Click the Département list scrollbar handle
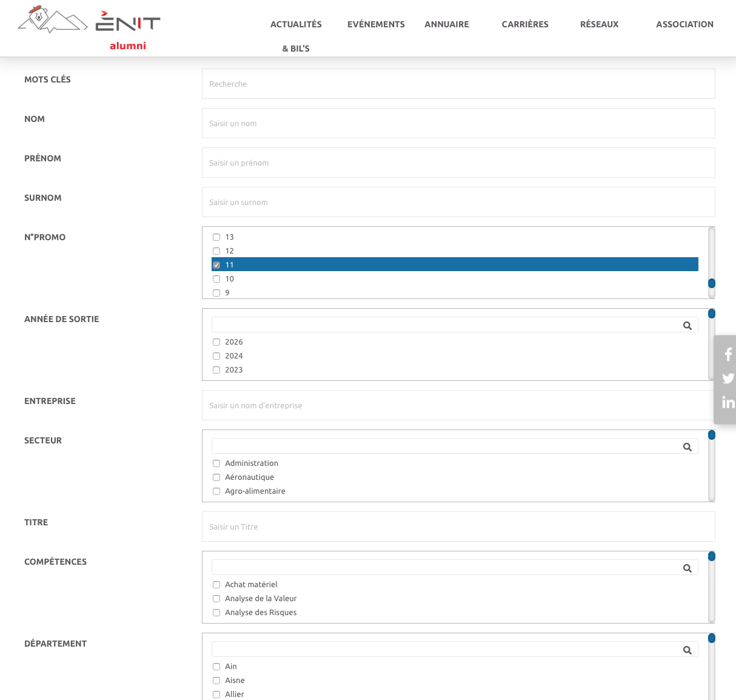 [712, 638]
